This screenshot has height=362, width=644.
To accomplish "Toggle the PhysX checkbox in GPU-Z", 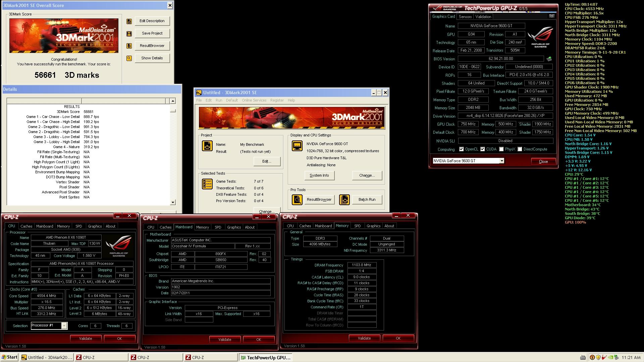I will point(501,149).
